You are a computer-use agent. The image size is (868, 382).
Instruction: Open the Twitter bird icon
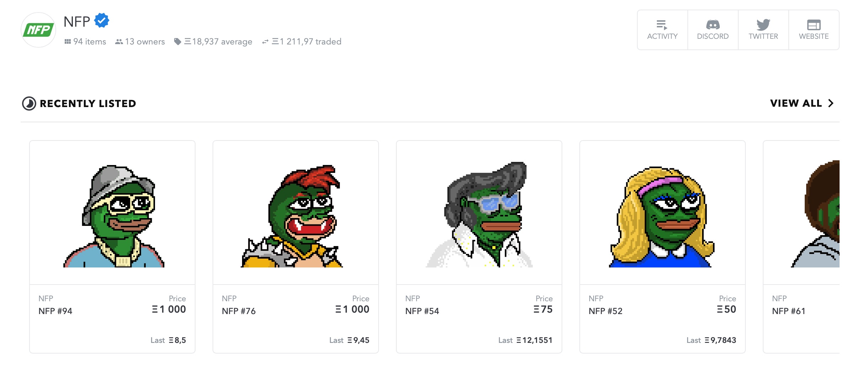click(x=763, y=25)
